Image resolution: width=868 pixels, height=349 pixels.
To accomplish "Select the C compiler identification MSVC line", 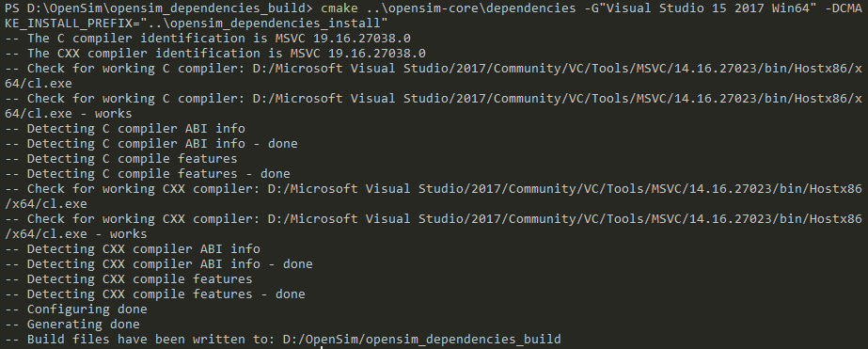I will 208,39.
